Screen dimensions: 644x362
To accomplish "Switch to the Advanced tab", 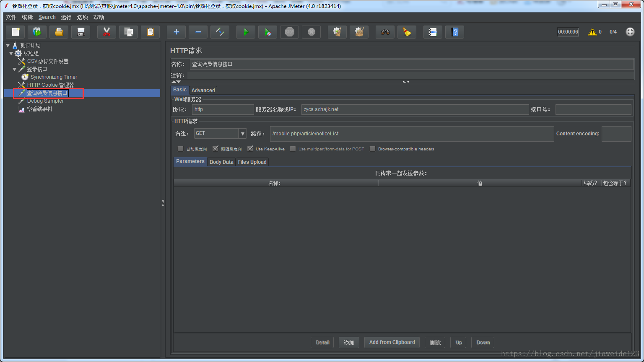I will pos(203,90).
